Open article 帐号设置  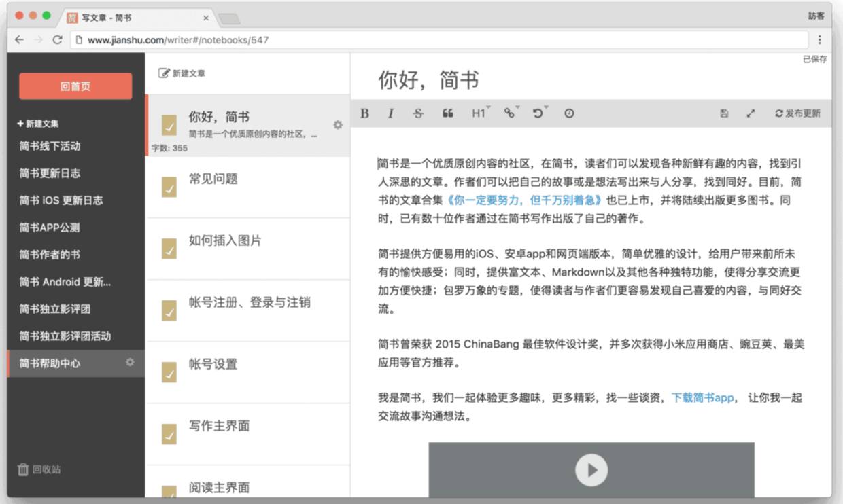tap(248, 372)
